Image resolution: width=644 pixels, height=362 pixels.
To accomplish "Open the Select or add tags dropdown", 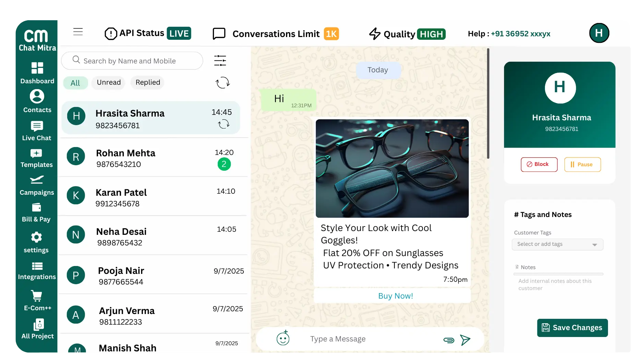I will coord(557,244).
